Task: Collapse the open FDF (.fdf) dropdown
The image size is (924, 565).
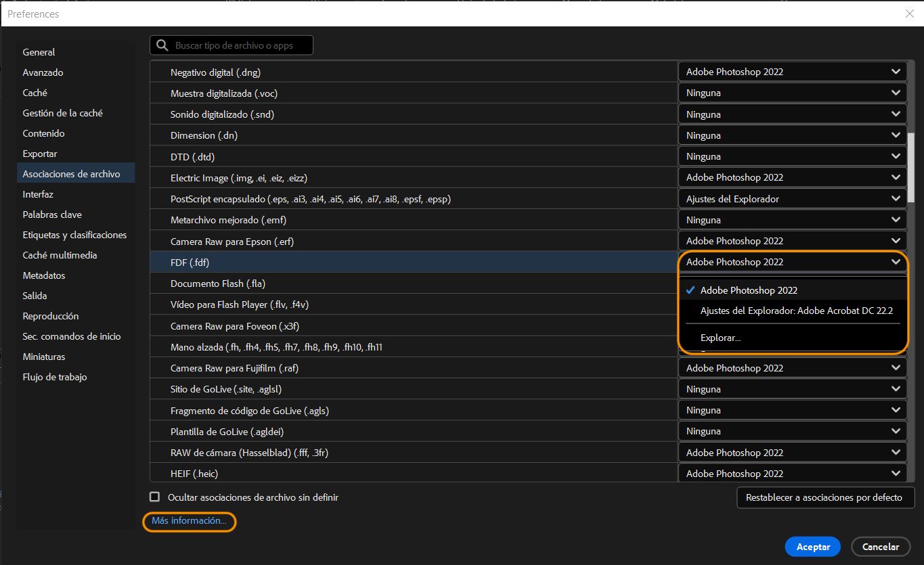Action: [792, 262]
